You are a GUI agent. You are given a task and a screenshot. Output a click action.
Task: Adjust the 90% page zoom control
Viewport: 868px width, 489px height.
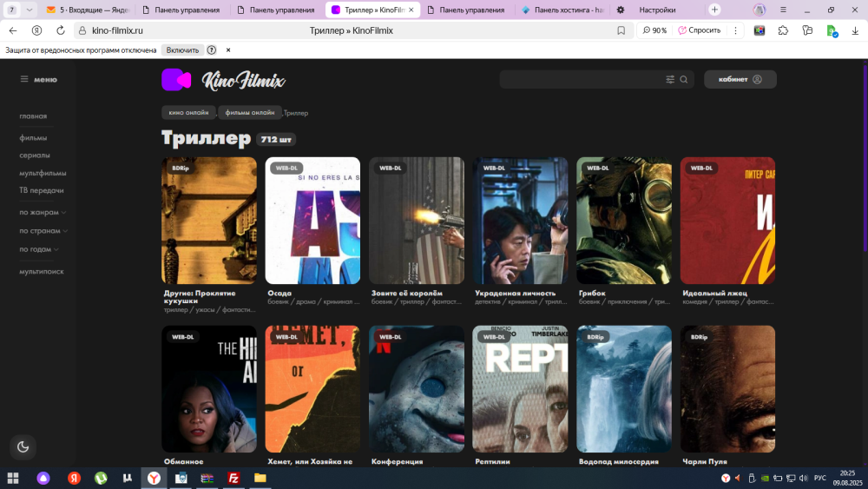[654, 30]
